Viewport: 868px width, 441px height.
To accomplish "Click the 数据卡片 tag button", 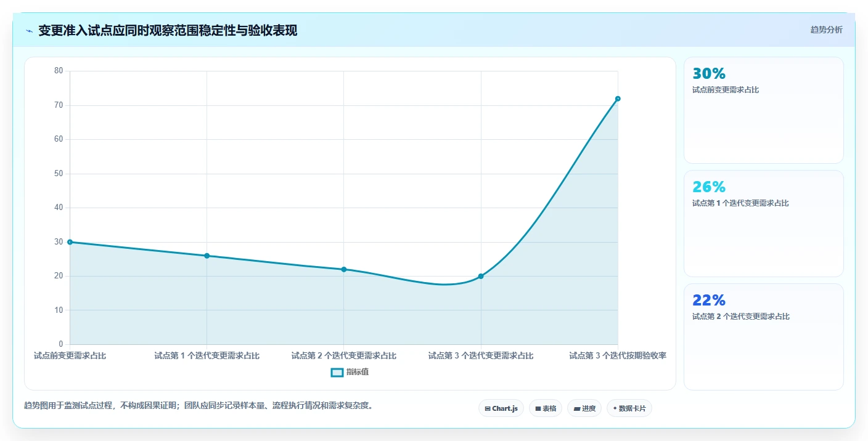I will pyautogui.click(x=629, y=408).
